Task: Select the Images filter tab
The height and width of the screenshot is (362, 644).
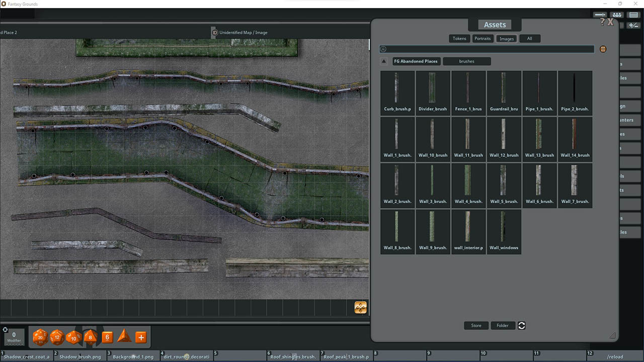Action: (x=506, y=38)
